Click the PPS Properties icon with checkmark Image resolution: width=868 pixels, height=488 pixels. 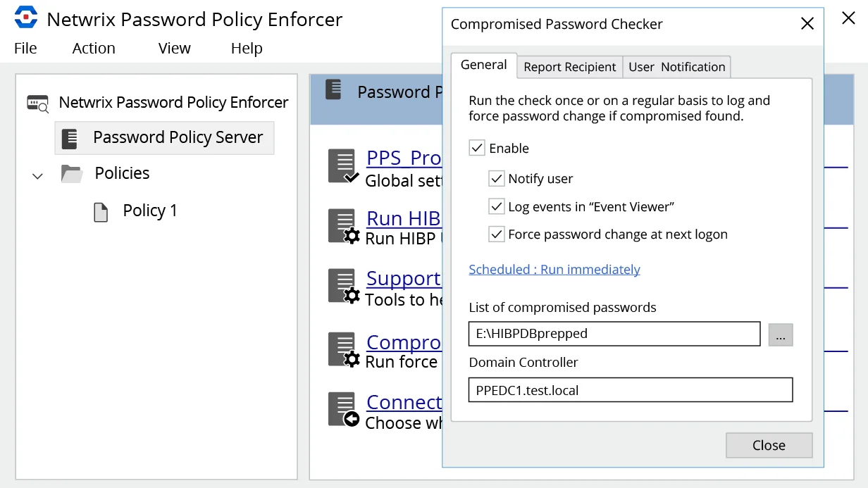pos(344,167)
